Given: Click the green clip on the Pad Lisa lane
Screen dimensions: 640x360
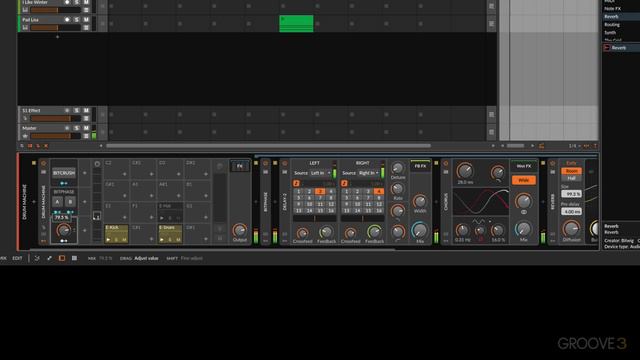Looking at the screenshot, I should 296,24.
